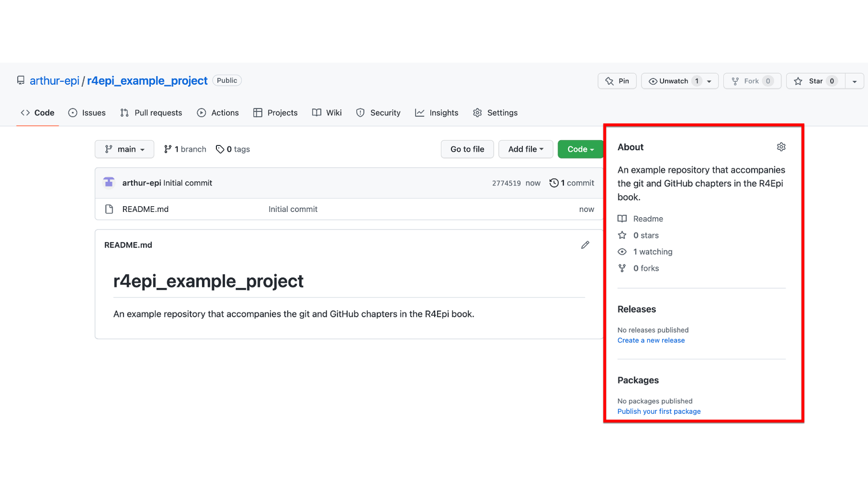Click arthur-epi author name in commit row
868x488 pixels.
click(142, 183)
